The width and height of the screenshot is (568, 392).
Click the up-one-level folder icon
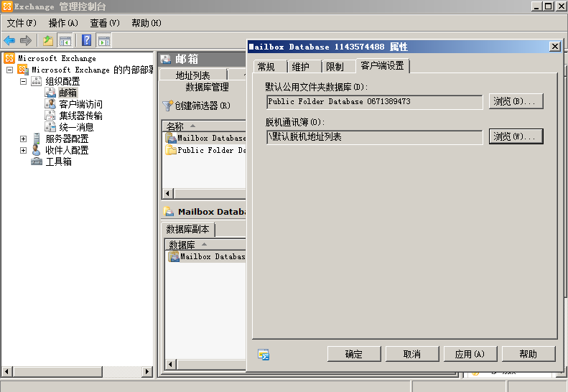48,41
